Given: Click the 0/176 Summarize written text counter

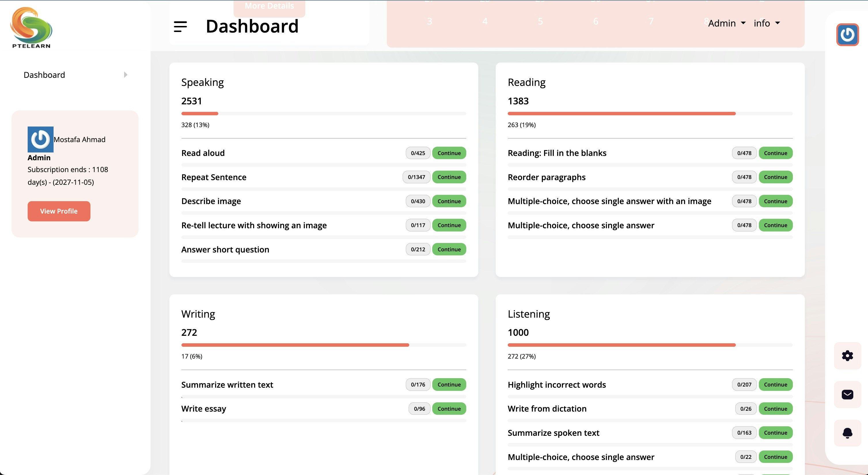Looking at the screenshot, I should pos(418,385).
